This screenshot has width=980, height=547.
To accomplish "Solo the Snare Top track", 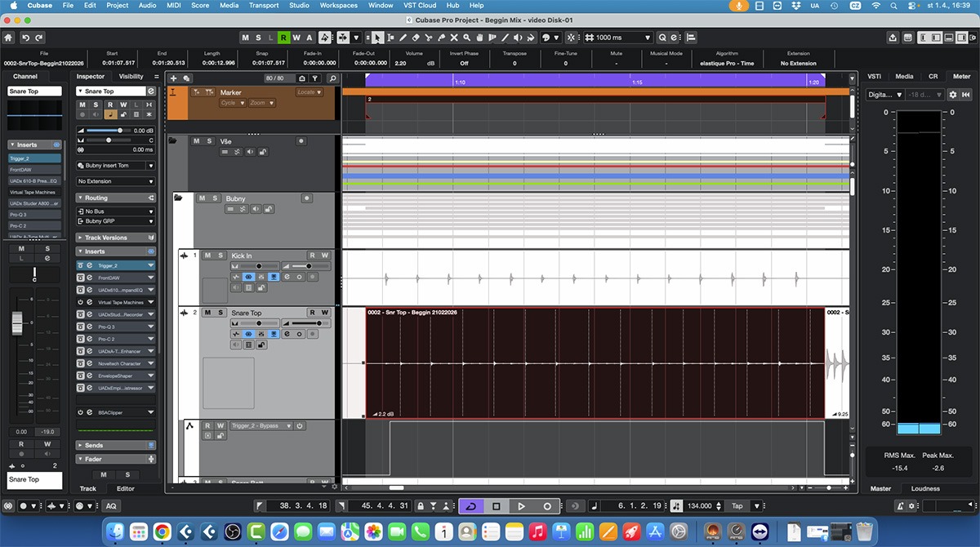I will [x=219, y=313].
